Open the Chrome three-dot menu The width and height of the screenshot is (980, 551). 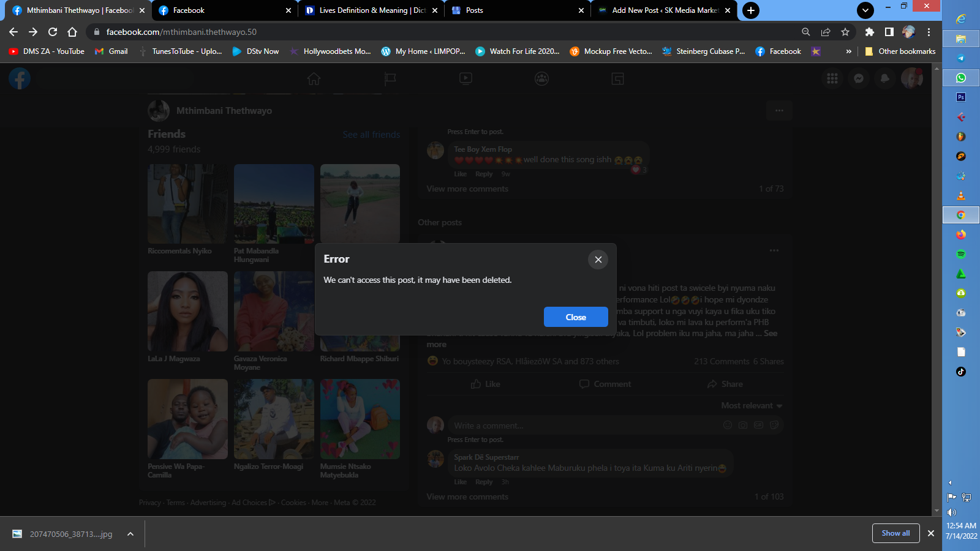929,32
